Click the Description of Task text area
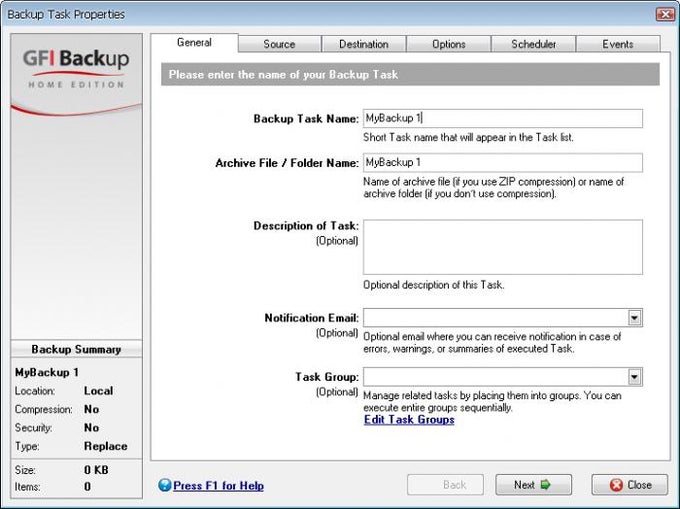680x509 pixels. pyautogui.click(x=503, y=247)
